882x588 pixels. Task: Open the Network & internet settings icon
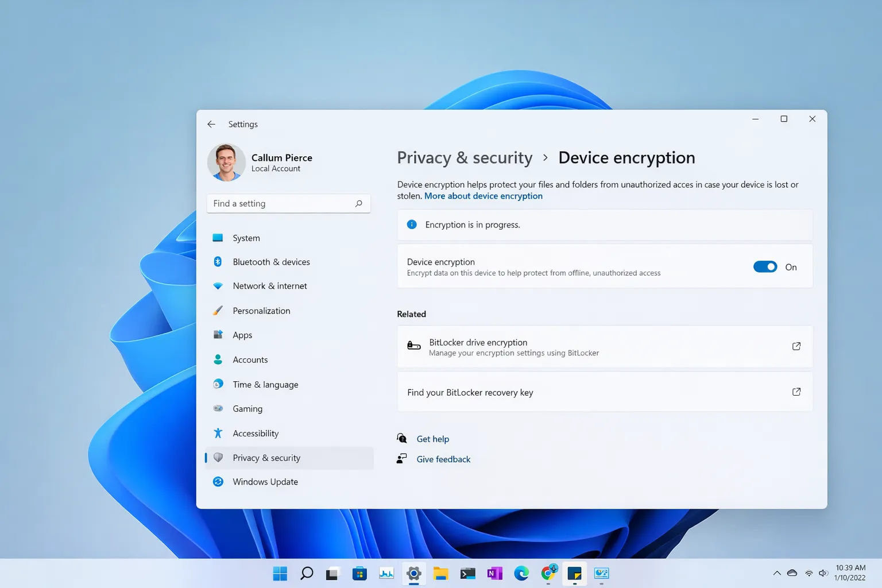point(218,285)
